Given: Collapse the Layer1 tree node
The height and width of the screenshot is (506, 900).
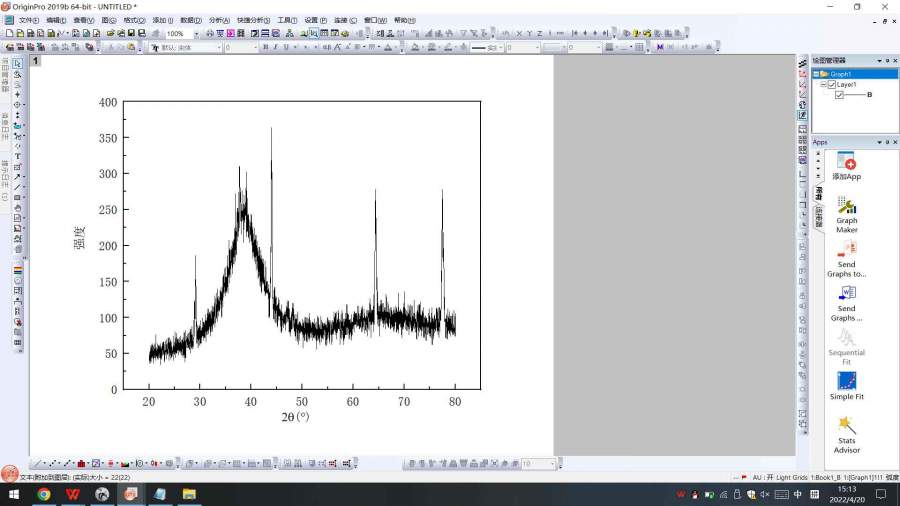Looking at the screenshot, I should (x=823, y=85).
